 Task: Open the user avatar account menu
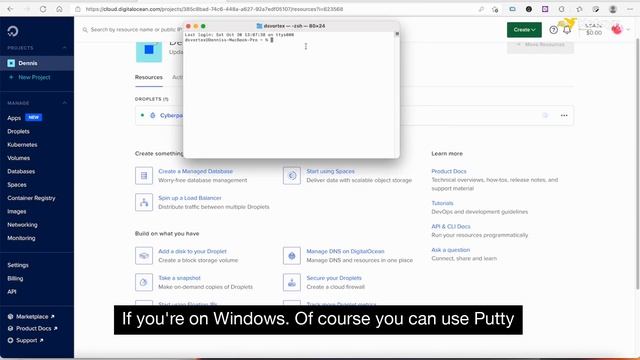(617, 29)
